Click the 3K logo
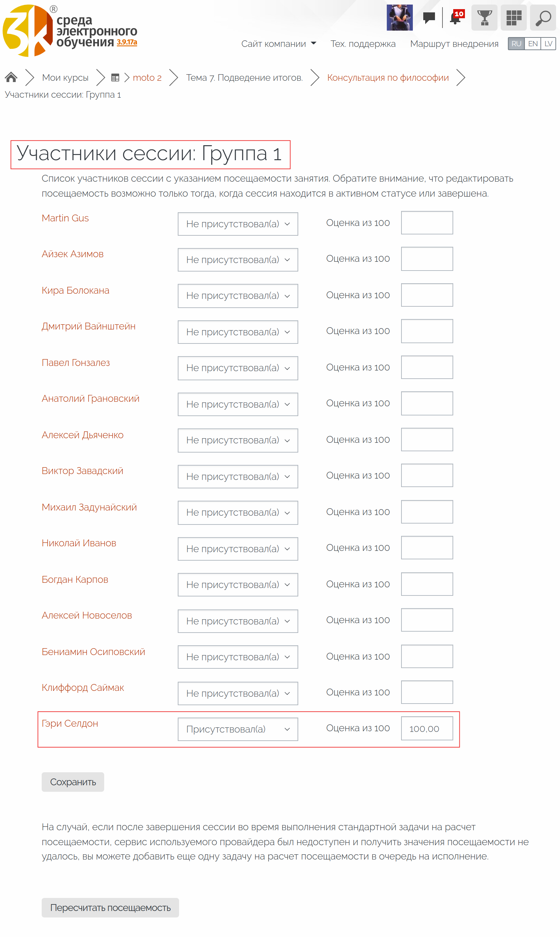Viewport: 560px width, 937px height. pos(28,31)
